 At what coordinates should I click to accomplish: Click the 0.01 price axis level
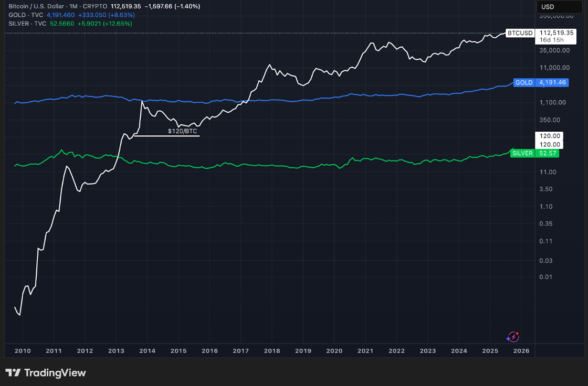pos(547,277)
